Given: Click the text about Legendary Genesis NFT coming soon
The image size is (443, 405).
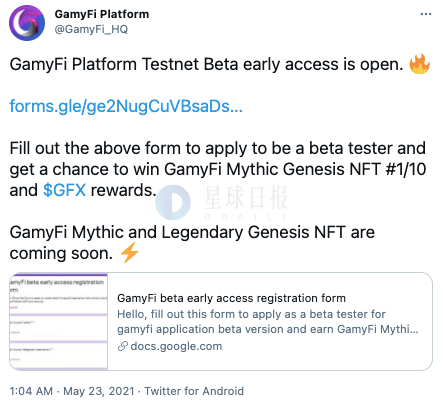Looking at the screenshot, I should pos(192,243).
